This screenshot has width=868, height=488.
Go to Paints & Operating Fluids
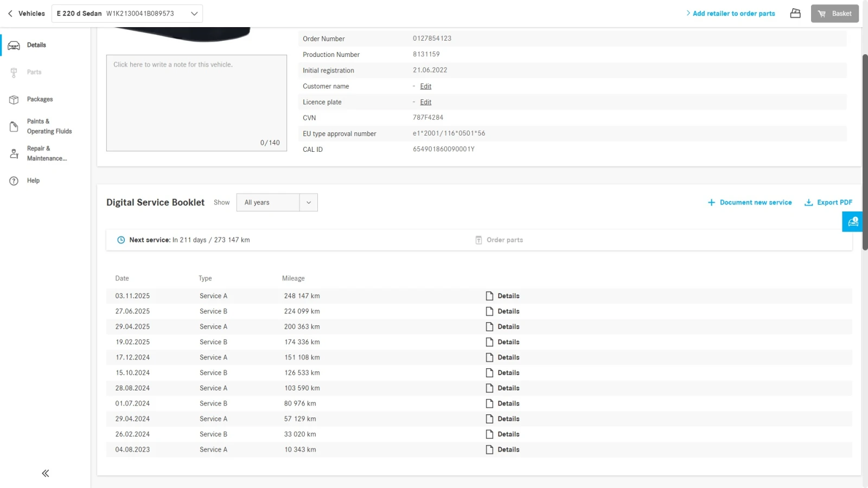click(49, 126)
